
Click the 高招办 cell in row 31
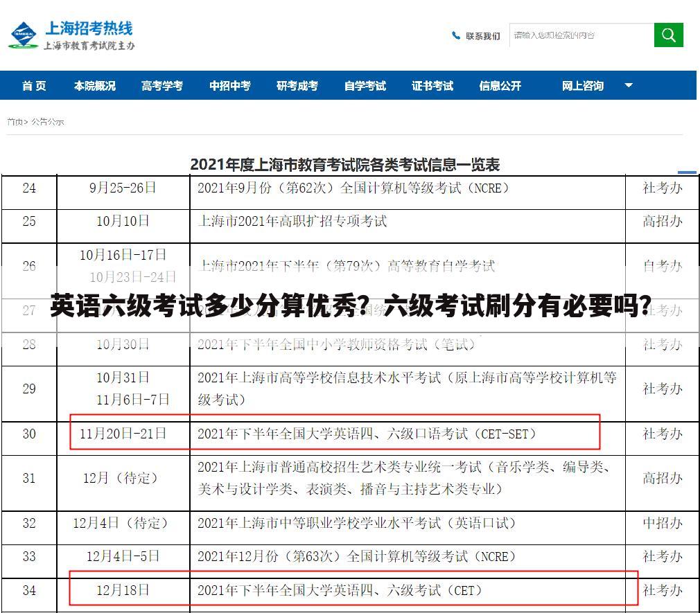(x=663, y=478)
